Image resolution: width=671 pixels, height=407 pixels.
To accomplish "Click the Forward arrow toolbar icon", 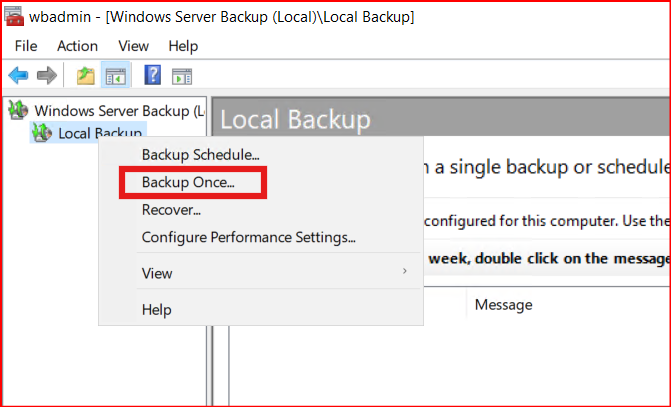I will 46,75.
